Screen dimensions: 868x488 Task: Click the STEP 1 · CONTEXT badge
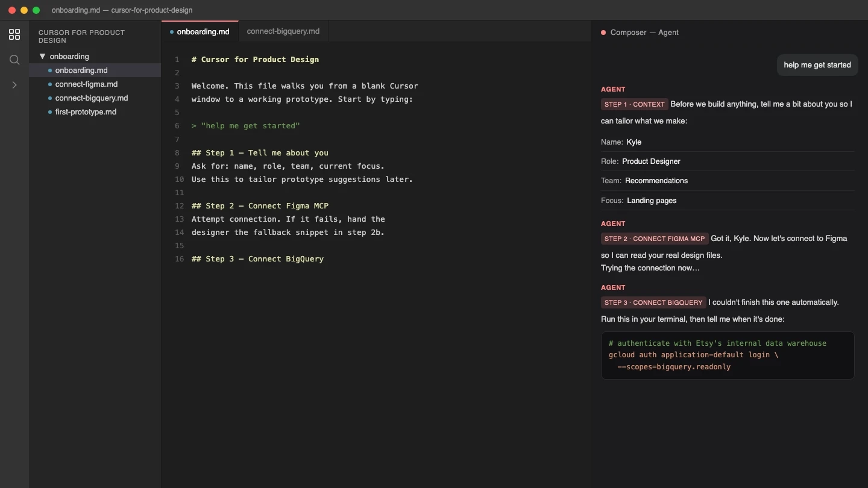pos(635,104)
